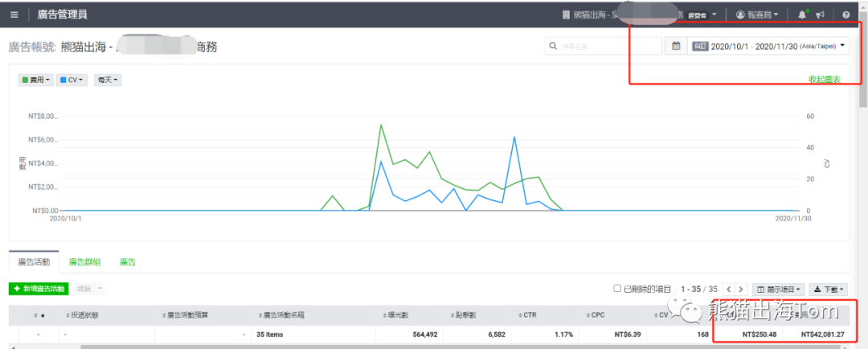Screen dimensions: 868x349
Task: Open the announcements megaphone icon
Action: (x=821, y=15)
